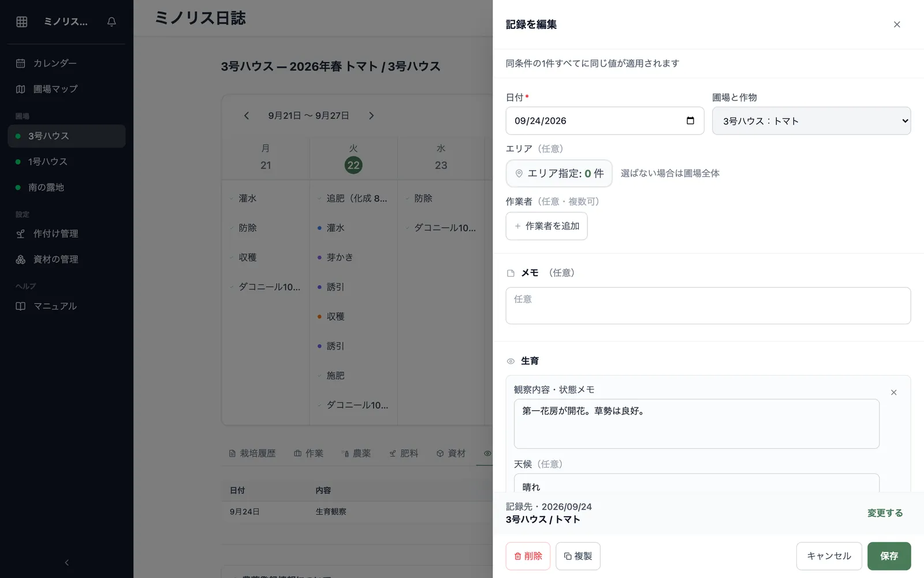Click 作業者を追加 button
924x578 pixels.
tap(546, 226)
